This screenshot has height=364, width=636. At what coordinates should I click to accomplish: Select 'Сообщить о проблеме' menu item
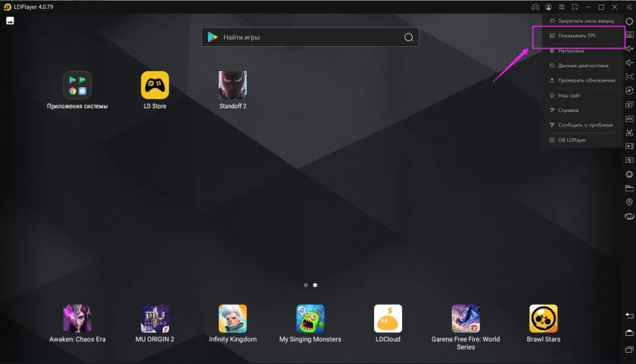pyautogui.click(x=582, y=125)
